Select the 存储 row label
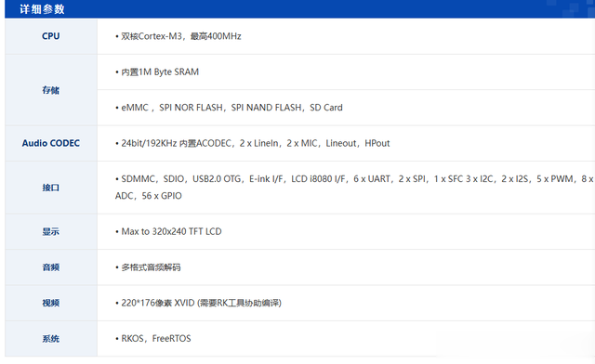This screenshot has height=364, width=595. [51, 90]
